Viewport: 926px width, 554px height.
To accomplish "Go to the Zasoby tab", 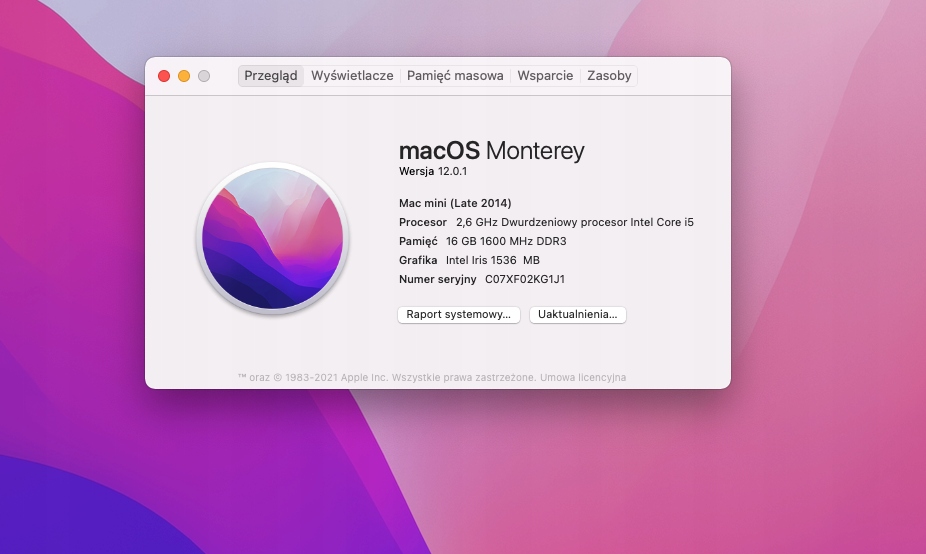I will 609,76.
